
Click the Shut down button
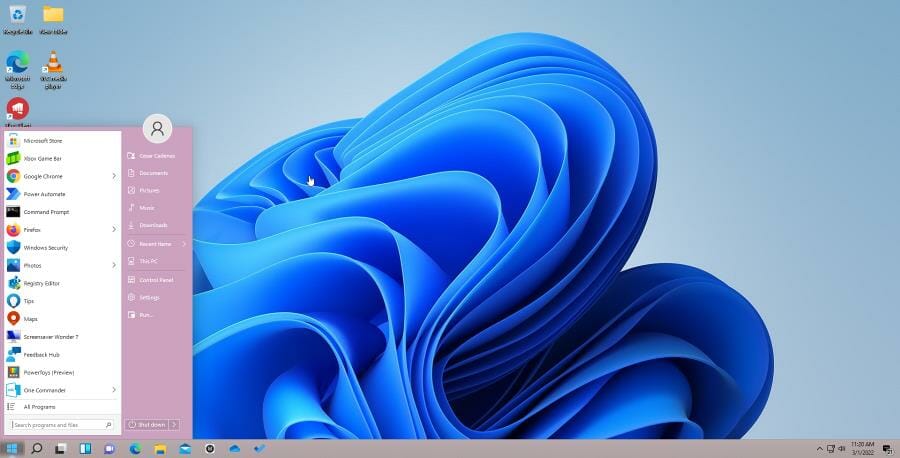[x=146, y=425]
